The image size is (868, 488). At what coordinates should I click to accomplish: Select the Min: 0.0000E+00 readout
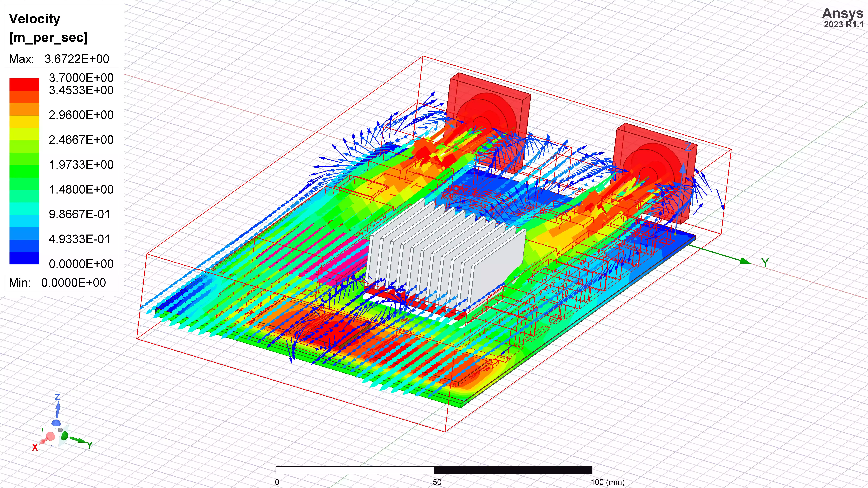coord(57,283)
